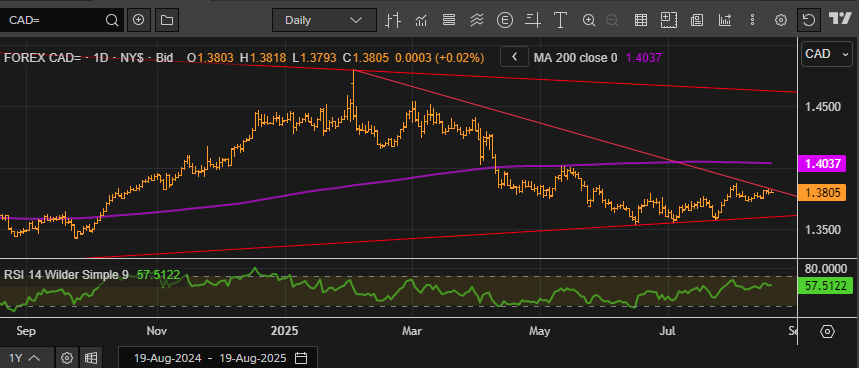Viewport: 859px width, 368px height.
Task: Expand the CAD currency dropdown
Action: (x=827, y=54)
